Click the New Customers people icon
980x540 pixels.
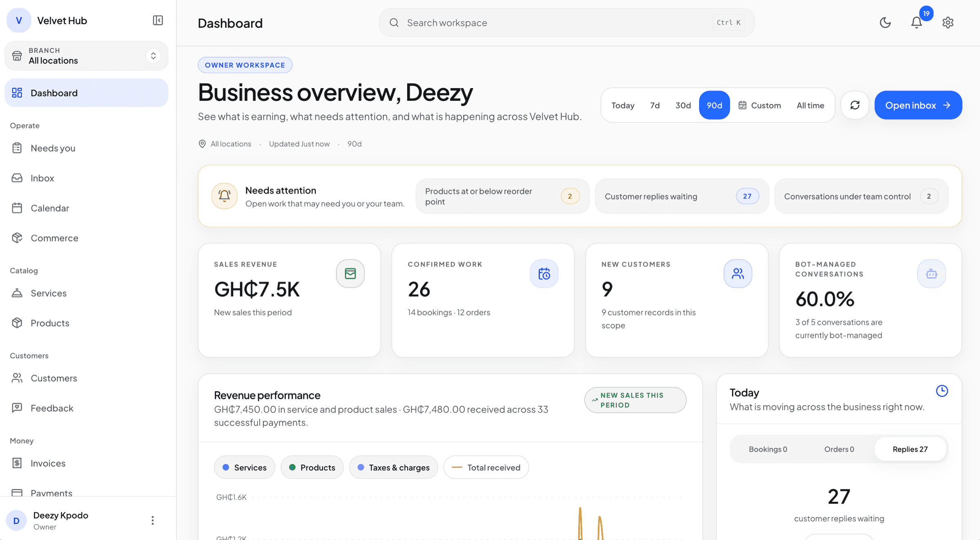click(x=737, y=273)
